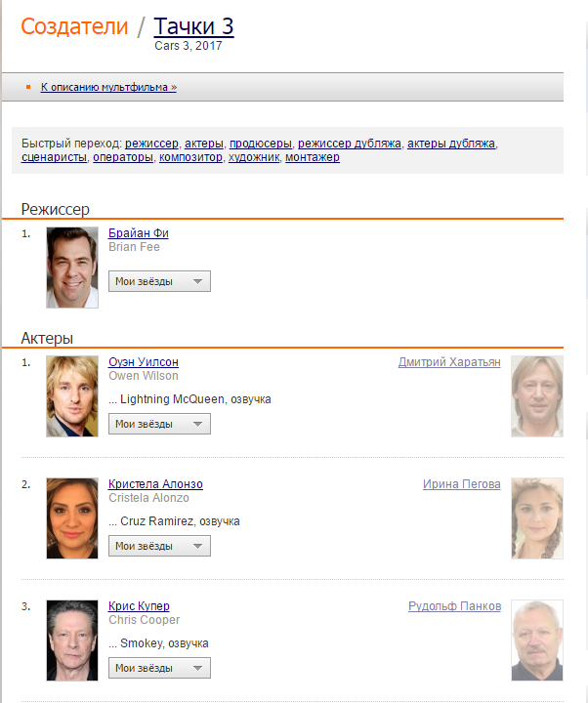Click Chris Cooper photo thumbnail
The image size is (588, 703).
click(x=72, y=641)
